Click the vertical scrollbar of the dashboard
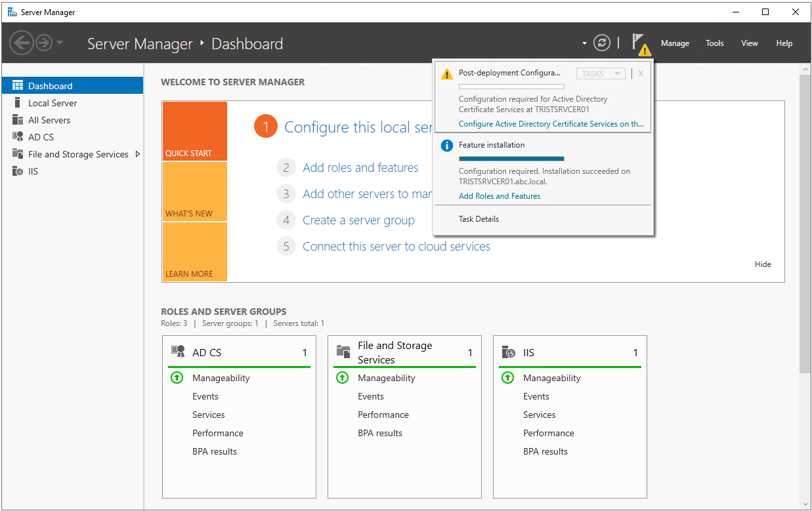 [x=805, y=223]
